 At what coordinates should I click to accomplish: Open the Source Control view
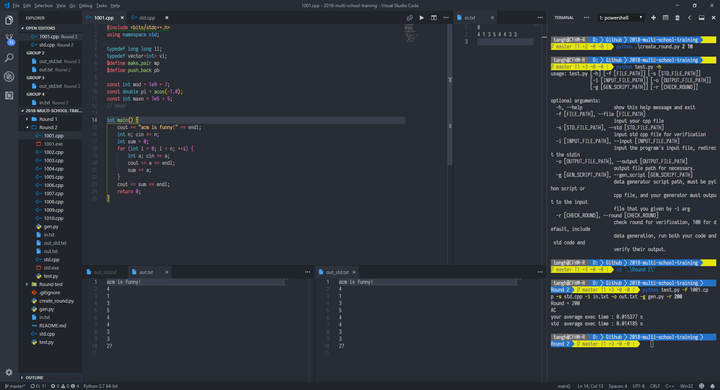(x=9, y=40)
